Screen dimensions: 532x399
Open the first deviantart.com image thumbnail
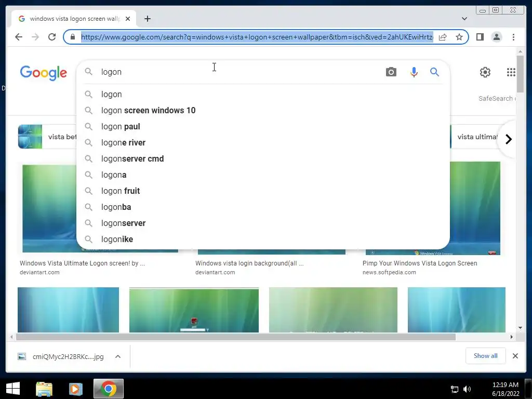(x=49, y=208)
